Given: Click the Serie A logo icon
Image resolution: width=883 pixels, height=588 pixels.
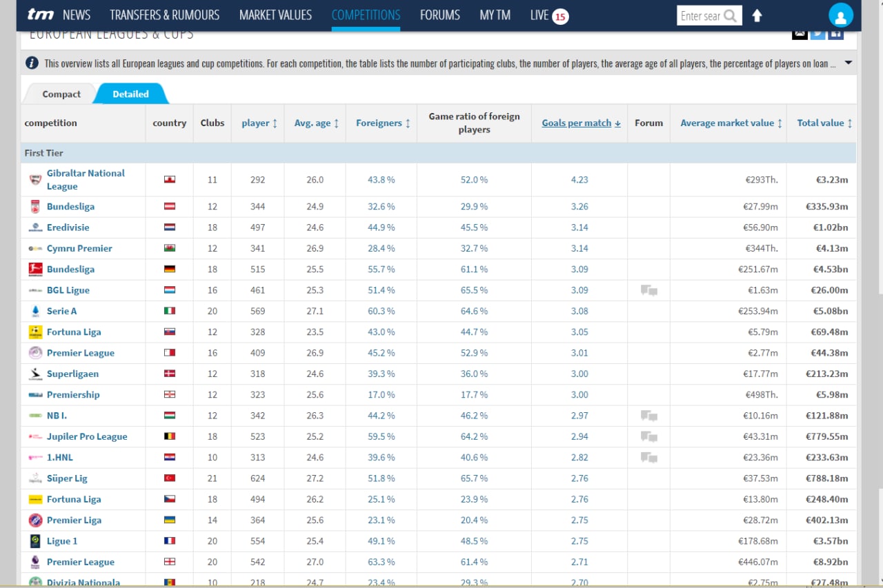Looking at the screenshot, I should tap(35, 311).
